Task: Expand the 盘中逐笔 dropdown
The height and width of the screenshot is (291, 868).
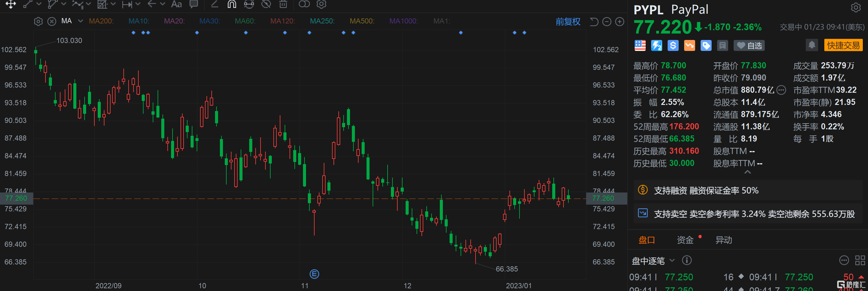Action: (x=672, y=260)
